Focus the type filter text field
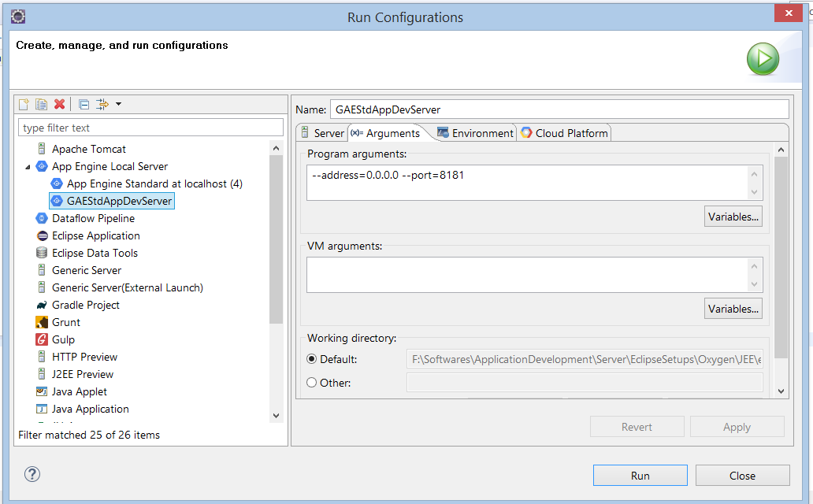Image resolution: width=813 pixels, height=504 pixels. pyautogui.click(x=150, y=128)
